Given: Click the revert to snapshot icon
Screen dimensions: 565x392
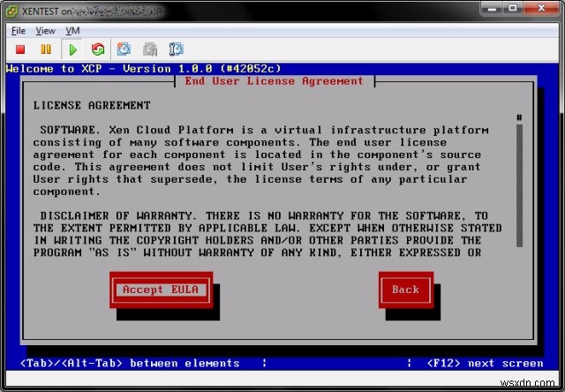Looking at the screenshot, I should click(150, 49).
